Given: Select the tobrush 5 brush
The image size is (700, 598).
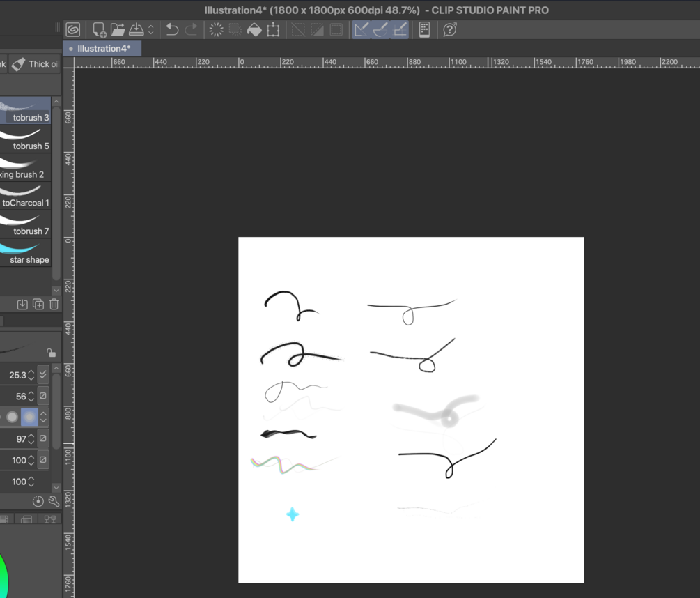Looking at the screenshot, I should point(26,139).
